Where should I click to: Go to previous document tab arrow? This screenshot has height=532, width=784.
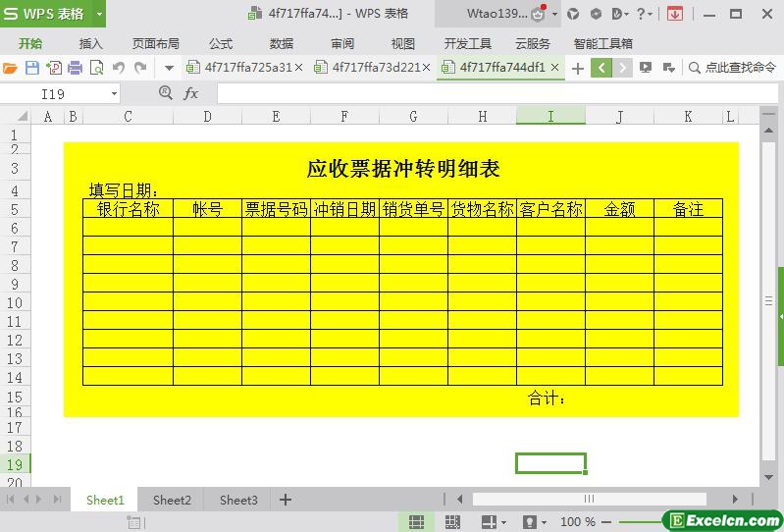(601, 68)
